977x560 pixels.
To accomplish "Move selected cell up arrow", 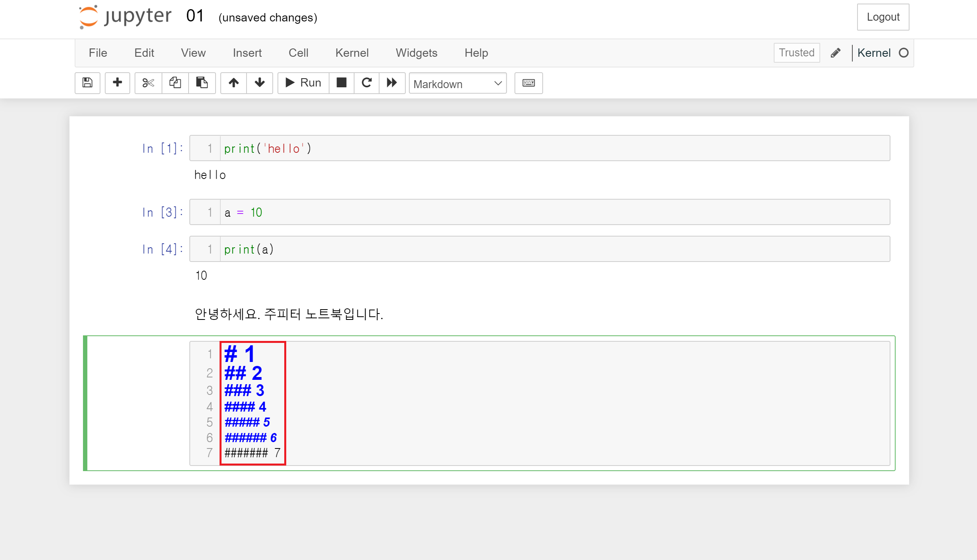I will point(233,83).
